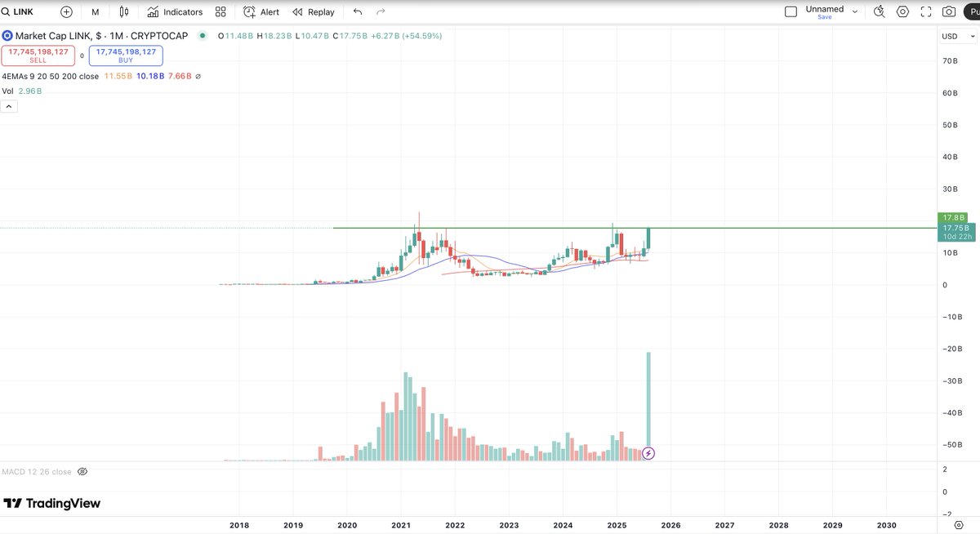Screen dimensions: 980x534
Task: Click the undo arrow icon
Action: tap(358, 11)
